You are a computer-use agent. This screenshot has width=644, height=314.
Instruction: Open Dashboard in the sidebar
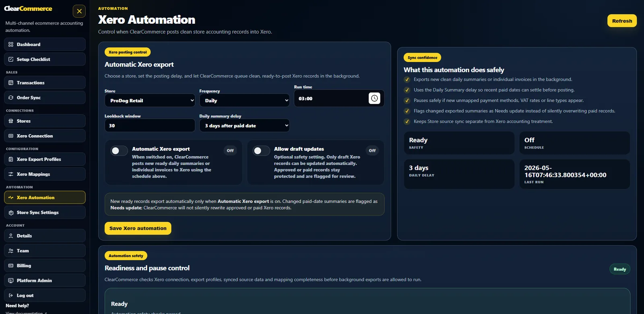tap(45, 44)
